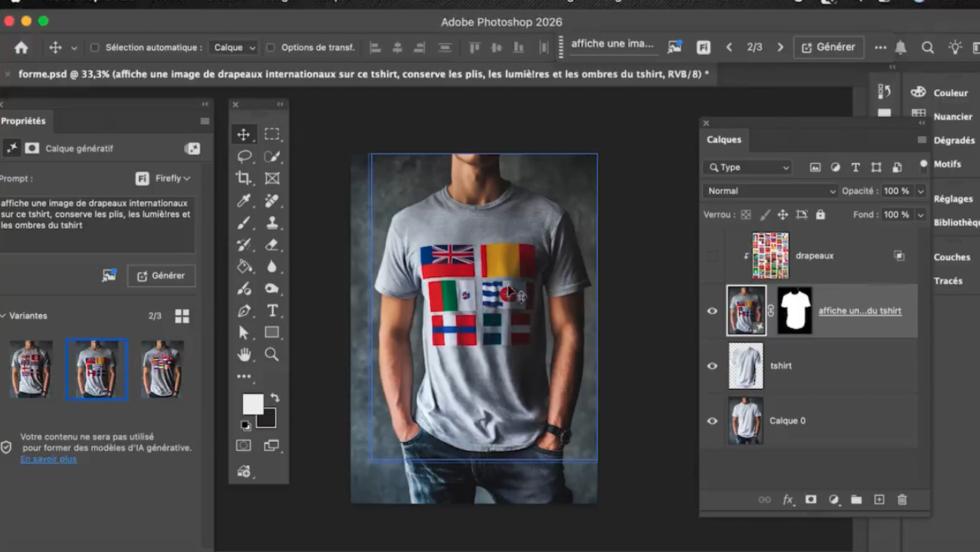Collapse the Variantes section
This screenshot has height=552, width=980.
[x=4, y=316]
